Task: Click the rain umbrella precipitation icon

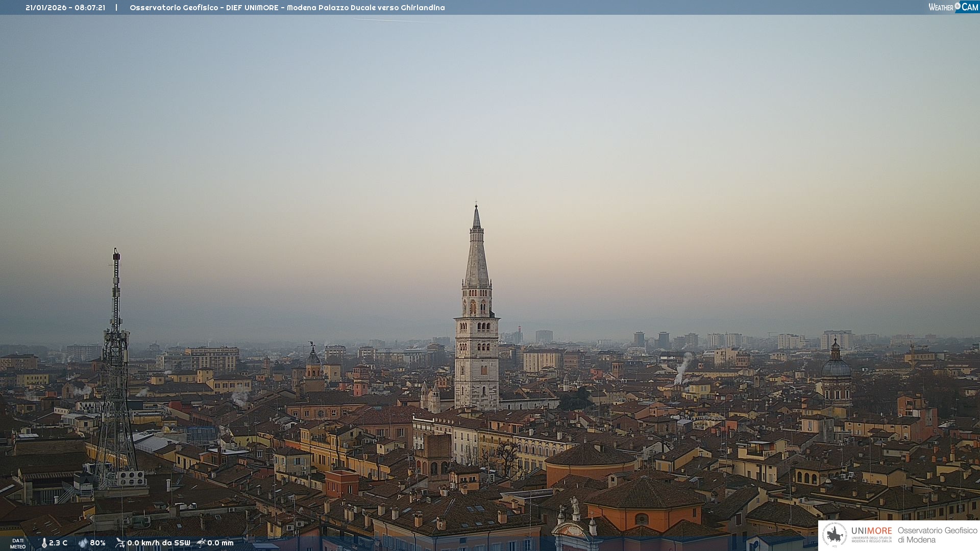Action: tap(201, 543)
